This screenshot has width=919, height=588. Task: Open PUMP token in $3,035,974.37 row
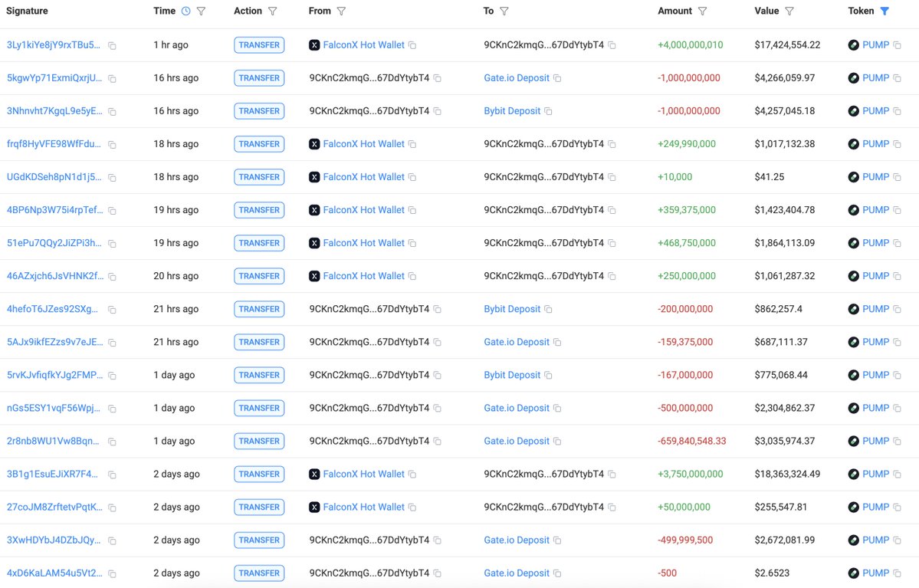[875, 441]
